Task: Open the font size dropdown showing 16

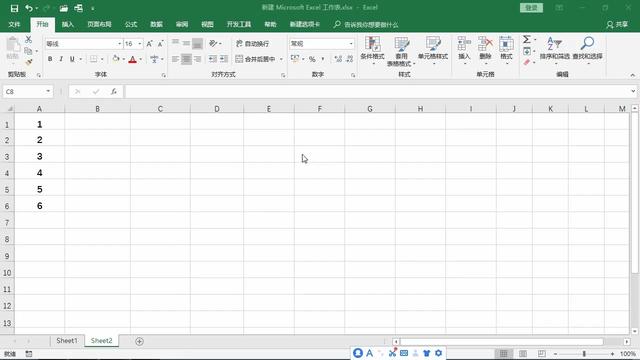Action: (x=140, y=44)
